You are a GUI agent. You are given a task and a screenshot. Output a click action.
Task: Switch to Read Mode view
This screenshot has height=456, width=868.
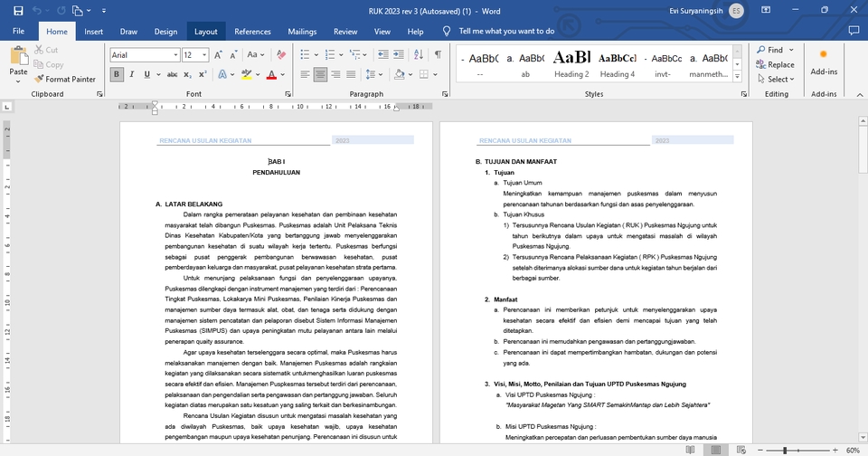coord(690,450)
